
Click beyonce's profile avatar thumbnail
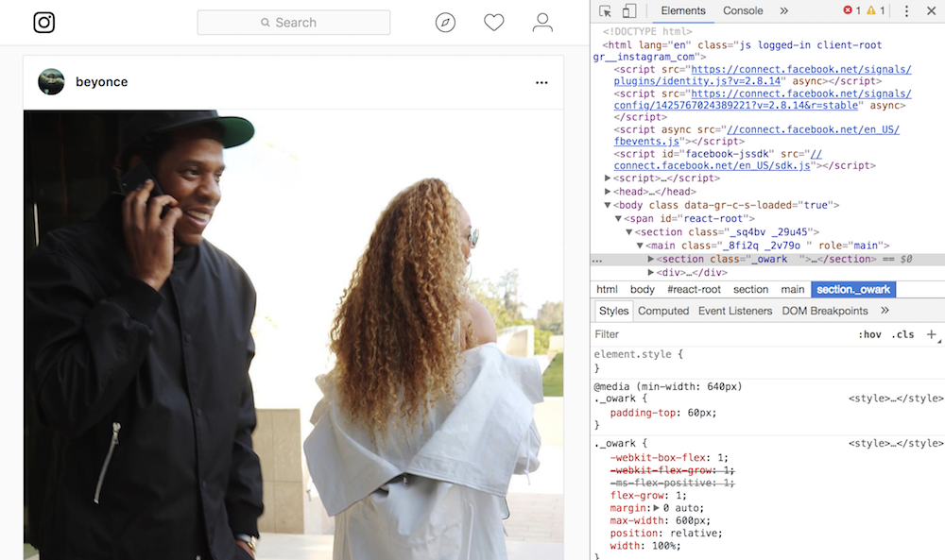(x=51, y=82)
